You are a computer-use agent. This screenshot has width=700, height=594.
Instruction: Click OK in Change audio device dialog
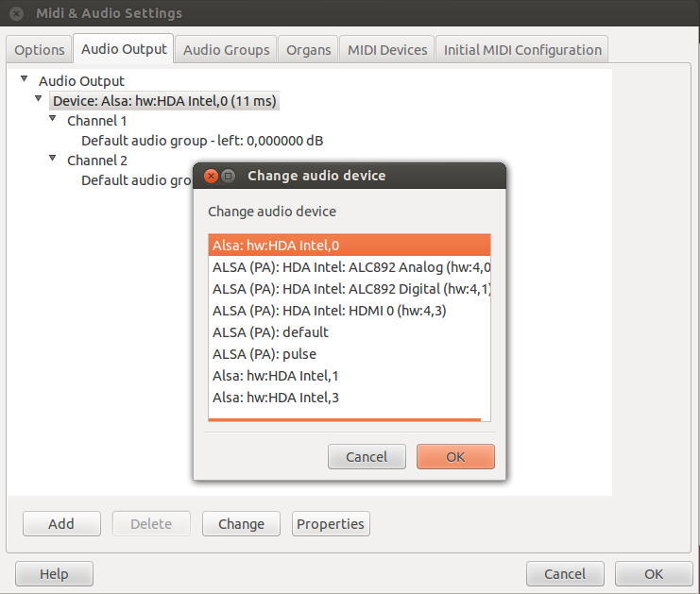point(455,456)
